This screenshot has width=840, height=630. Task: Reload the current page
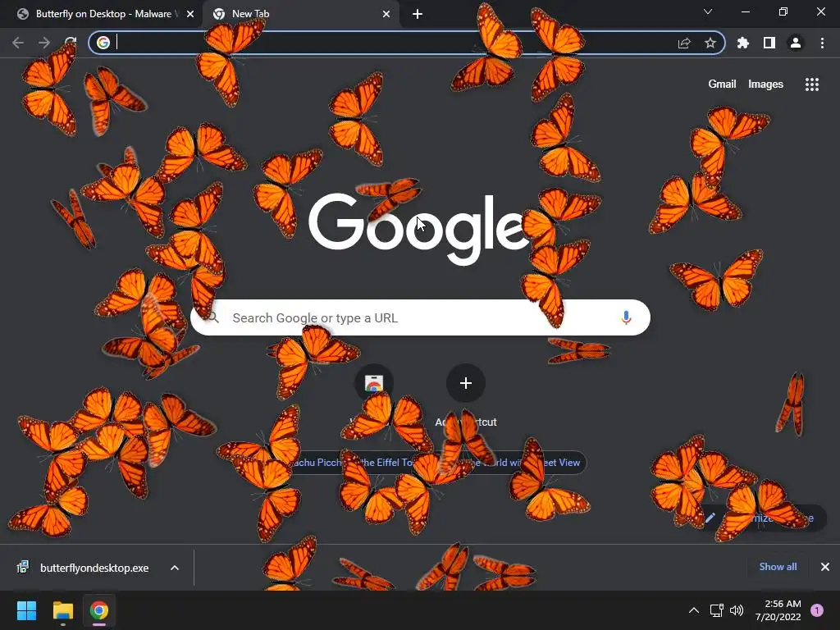tap(71, 43)
